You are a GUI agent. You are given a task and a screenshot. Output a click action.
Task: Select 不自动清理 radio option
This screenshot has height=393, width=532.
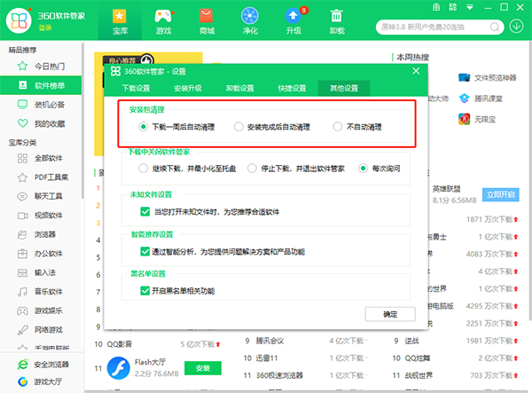(x=338, y=127)
